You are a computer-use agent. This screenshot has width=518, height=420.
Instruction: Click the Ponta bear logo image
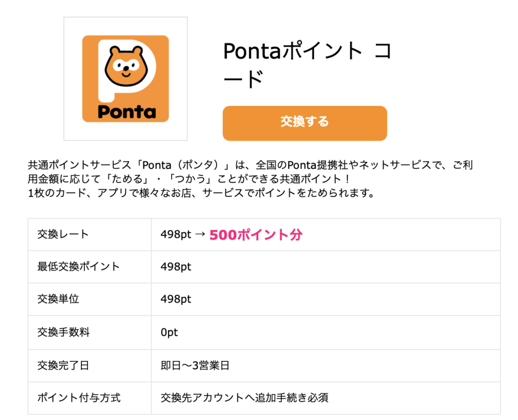click(125, 78)
